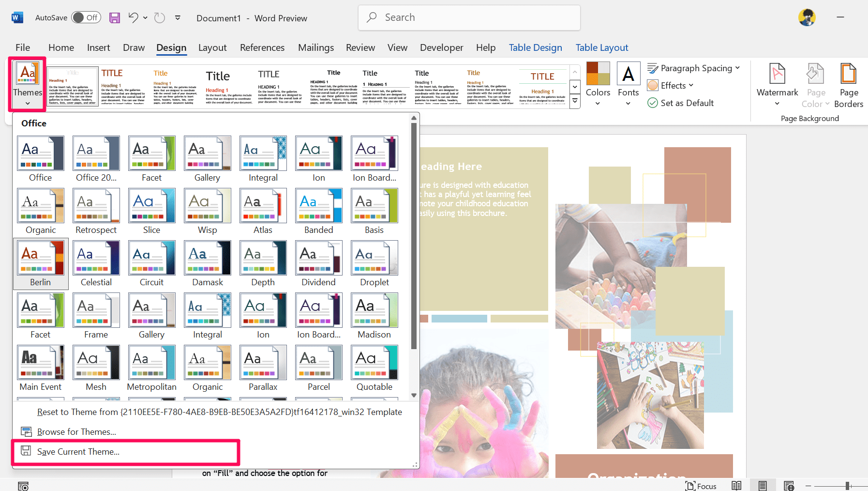
Task: Click the Page Borders icon
Action: [x=849, y=74]
